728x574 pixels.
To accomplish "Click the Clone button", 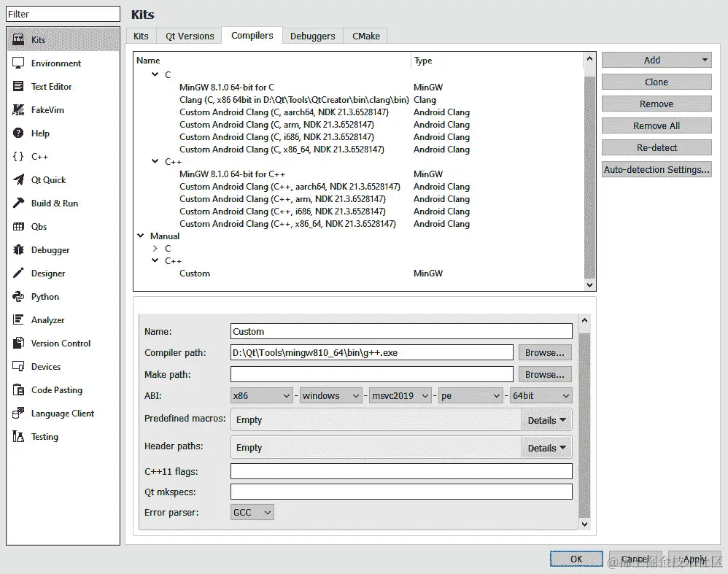I will pyautogui.click(x=657, y=82).
